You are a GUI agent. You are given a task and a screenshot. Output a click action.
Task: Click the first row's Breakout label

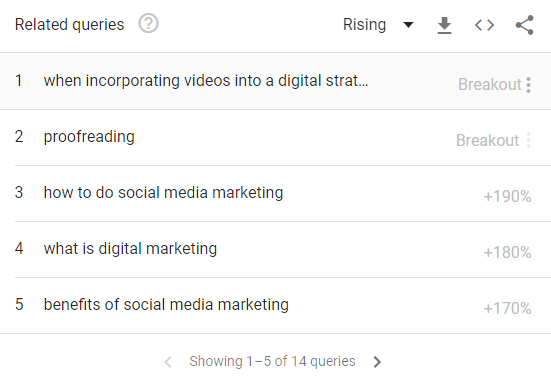click(x=490, y=84)
